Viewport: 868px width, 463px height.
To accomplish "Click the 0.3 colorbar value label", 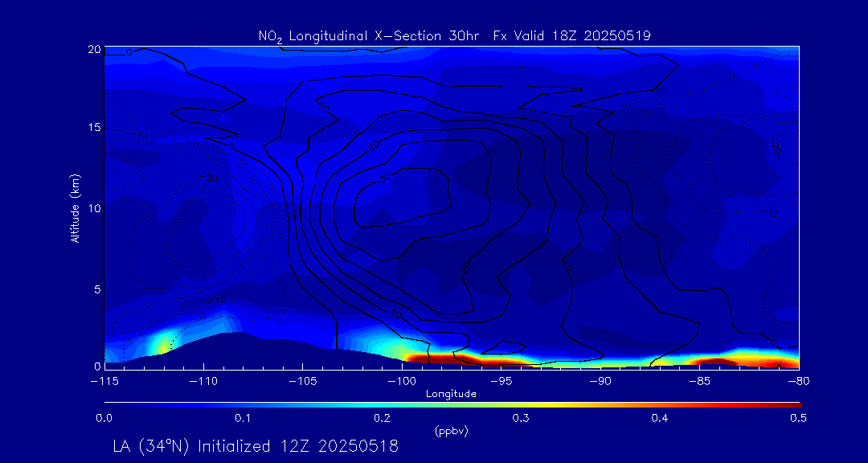I will click(520, 419).
